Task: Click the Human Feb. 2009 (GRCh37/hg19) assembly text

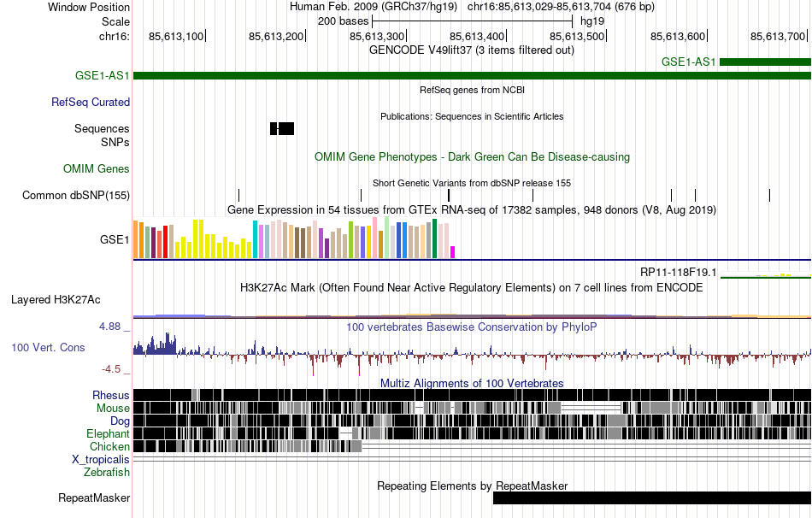Action: click(374, 7)
